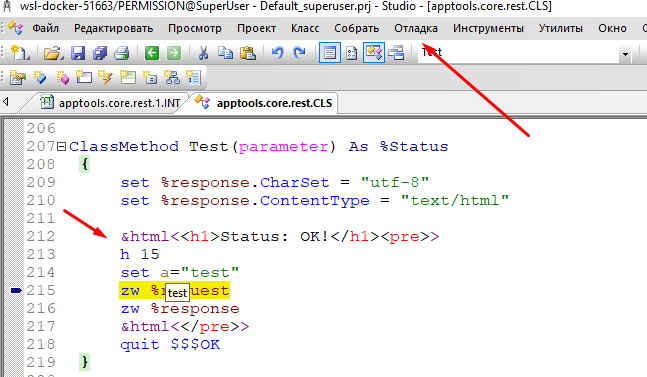Click '&html<</pre>>' on line 217
The width and height of the screenshot is (647, 377).
point(185,327)
